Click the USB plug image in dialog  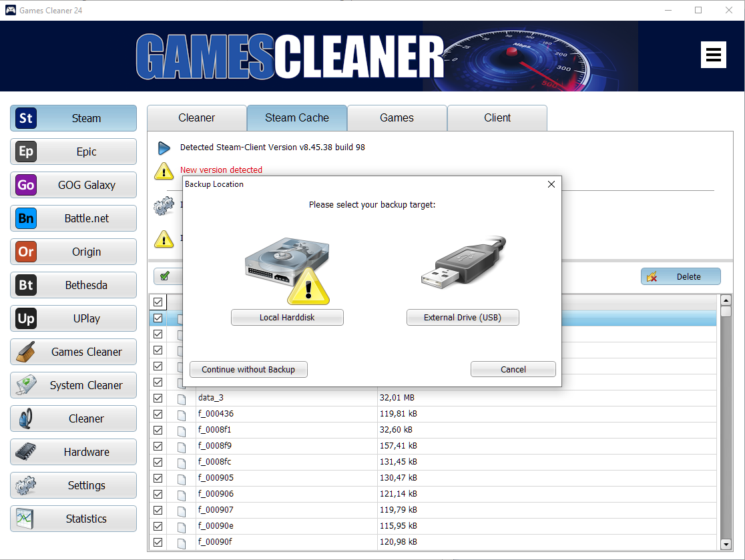point(463,262)
